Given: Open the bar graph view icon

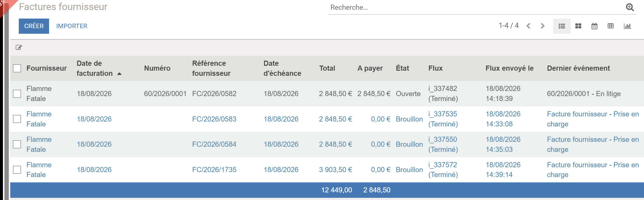Looking at the screenshot, I should (627, 26).
